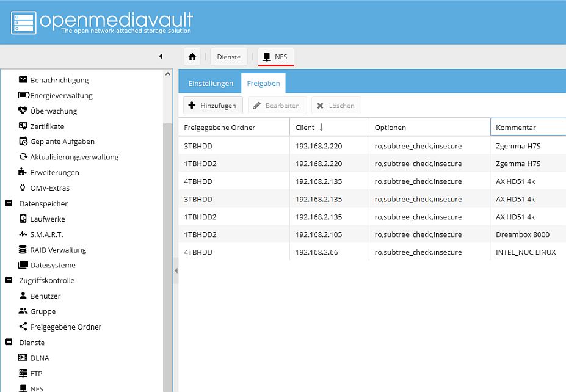Select the Freigaben tab

point(263,84)
